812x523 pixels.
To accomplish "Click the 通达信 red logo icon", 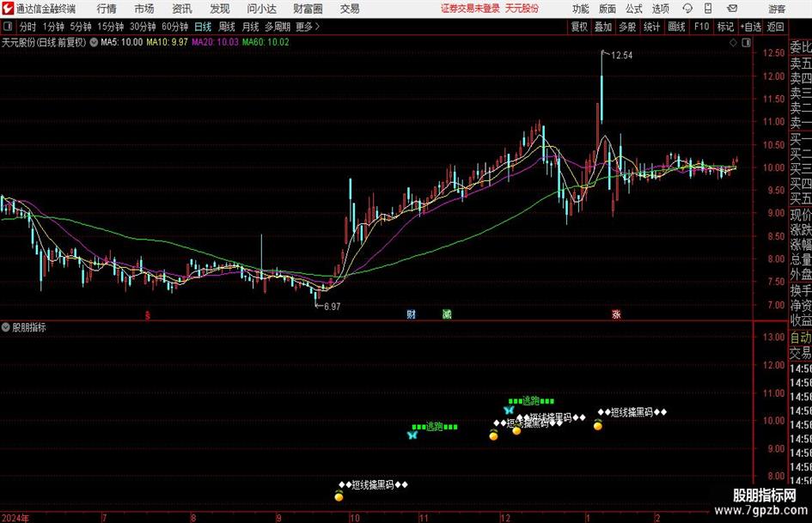I will click(x=8, y=9).
